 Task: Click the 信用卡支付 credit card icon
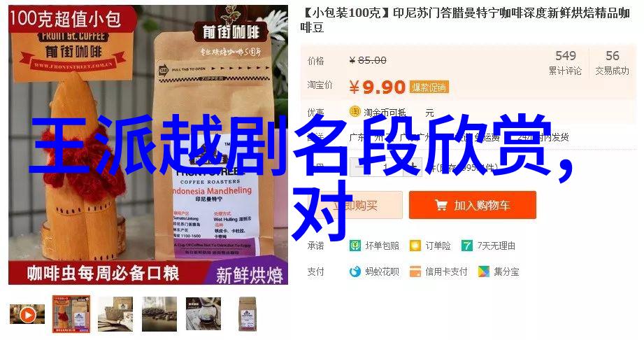pos(415,271)
